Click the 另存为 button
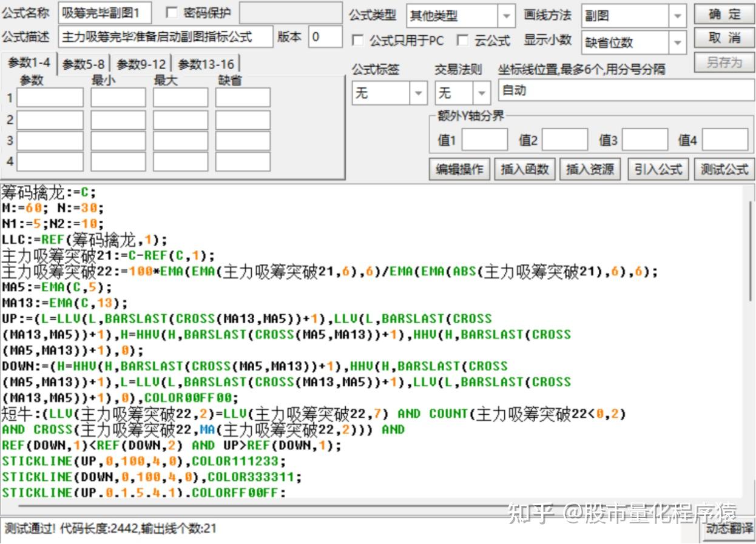Screen dimensions: 756x544 (x=724, y=62)
